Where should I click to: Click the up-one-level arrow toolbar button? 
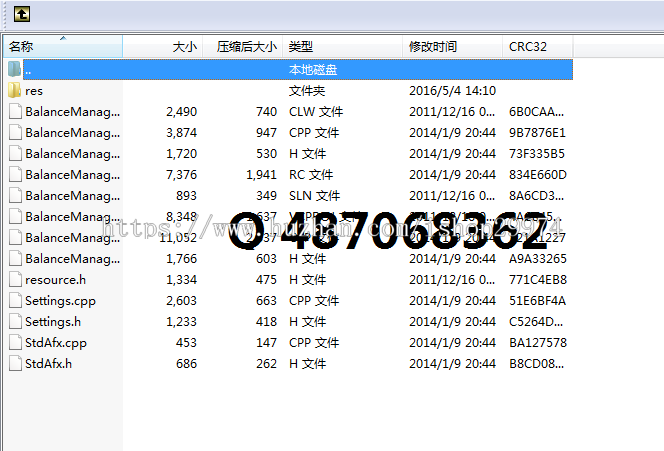tap(22, 14)
